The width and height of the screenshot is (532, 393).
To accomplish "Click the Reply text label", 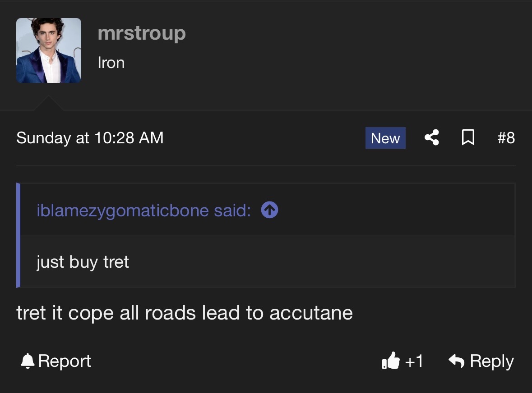I will coord(492,361).
